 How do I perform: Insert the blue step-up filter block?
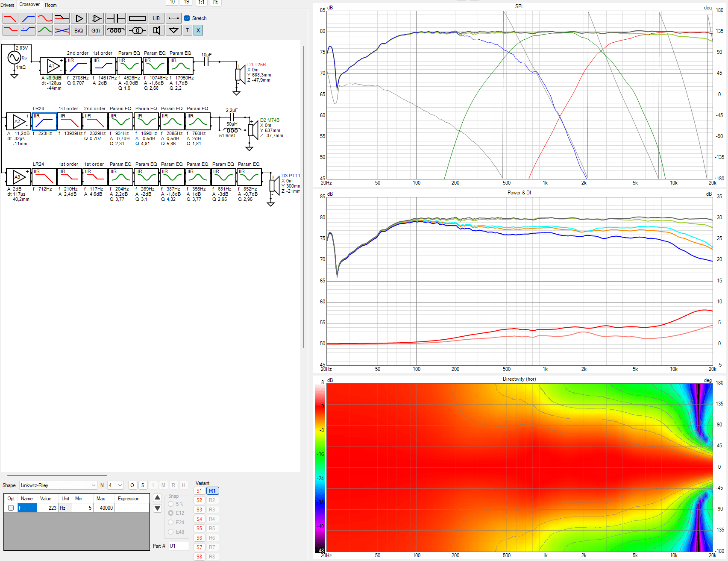(27, 30)
